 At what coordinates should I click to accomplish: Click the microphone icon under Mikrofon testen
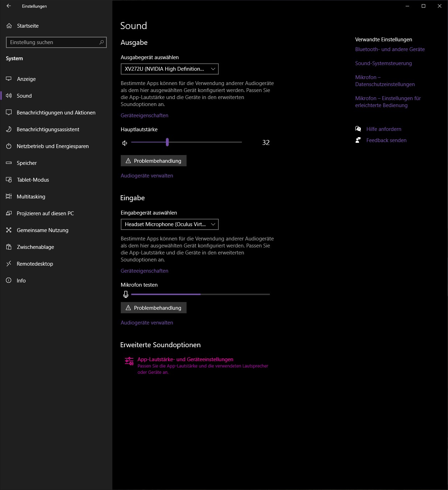pos(126,294)
